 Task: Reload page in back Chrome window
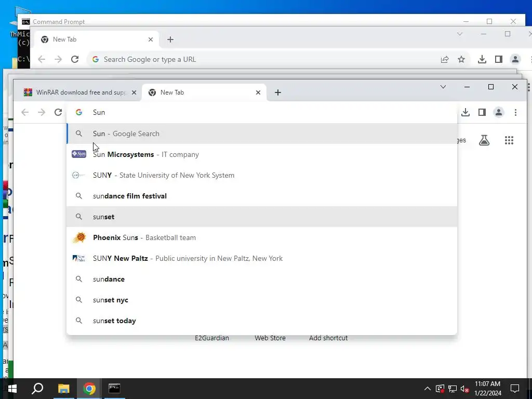[x=75, y=59]
